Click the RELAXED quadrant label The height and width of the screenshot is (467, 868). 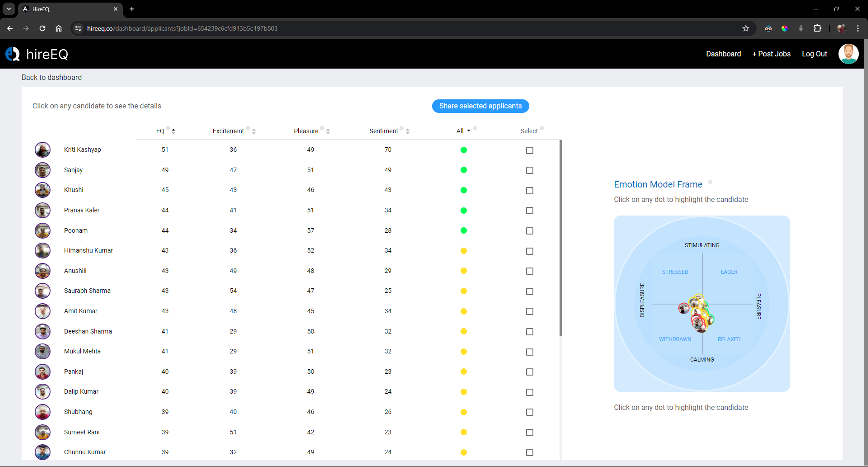(729, 339)
